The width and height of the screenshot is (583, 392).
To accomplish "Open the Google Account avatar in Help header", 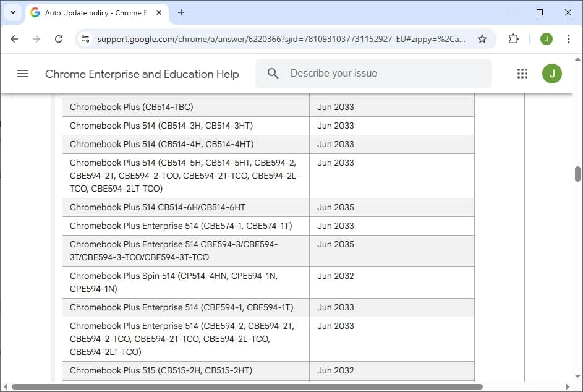I will pos(552,74).
